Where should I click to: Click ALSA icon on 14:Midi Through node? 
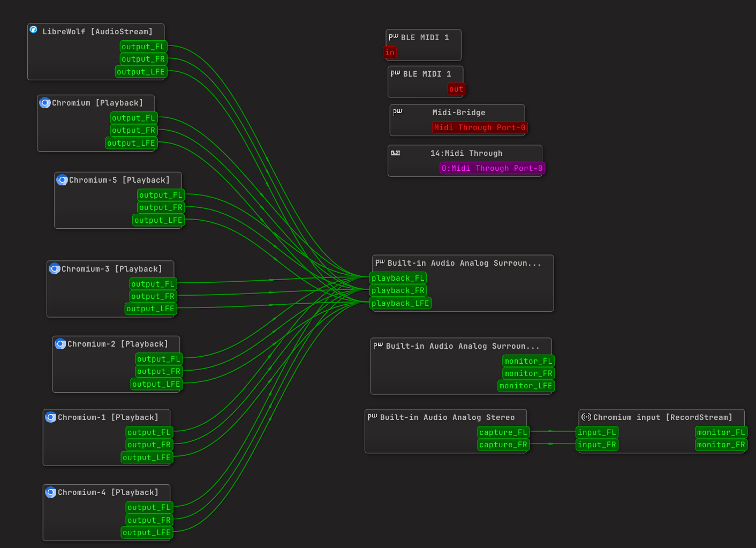point(396,153)
